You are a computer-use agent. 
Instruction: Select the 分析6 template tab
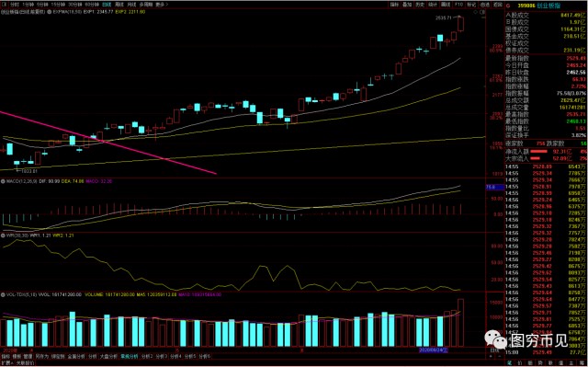(x=204, y=357)
